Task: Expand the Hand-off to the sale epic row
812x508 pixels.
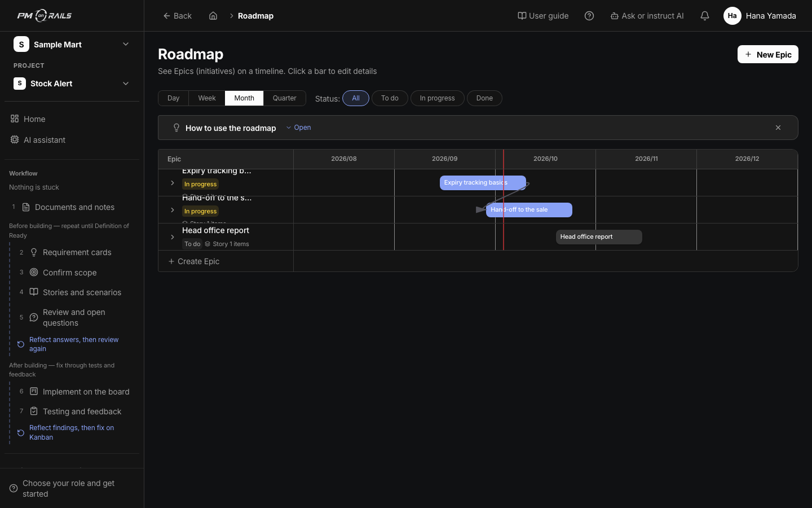Action: point(173,210)
